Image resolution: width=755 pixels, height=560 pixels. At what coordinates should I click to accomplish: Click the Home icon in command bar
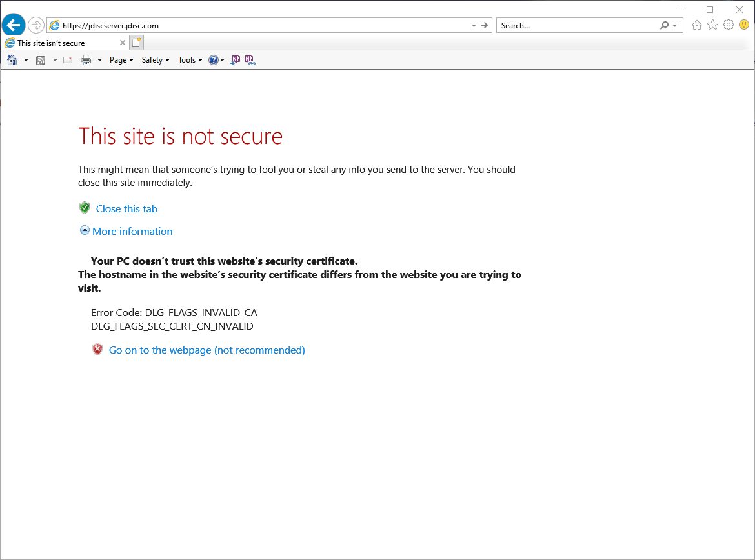(x=12, y=60)
